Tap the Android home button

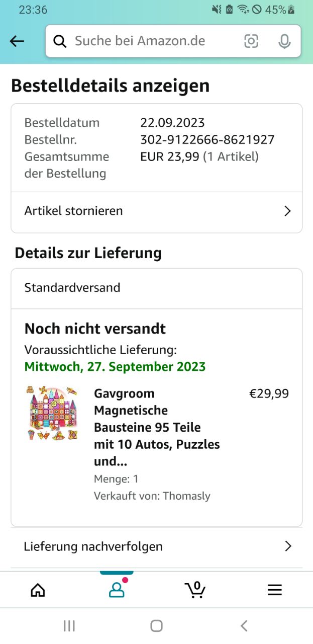(157, 626)
